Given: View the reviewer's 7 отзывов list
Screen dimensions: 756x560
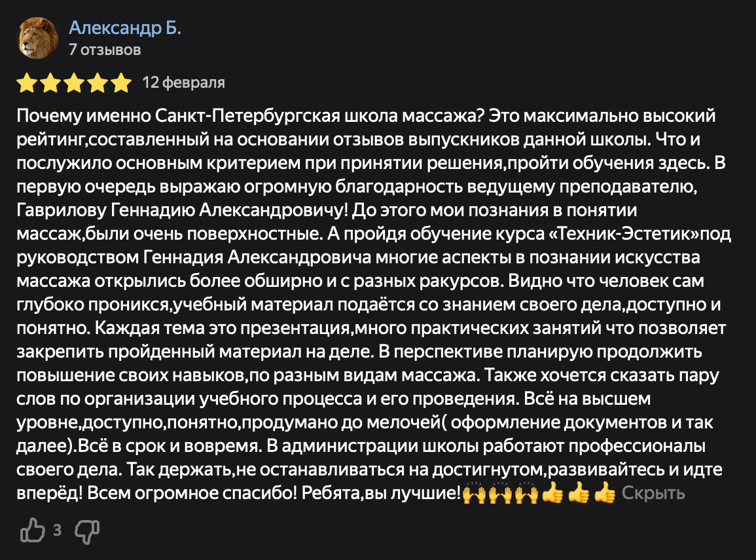Looking at the screenshot, I should point(105,50).
